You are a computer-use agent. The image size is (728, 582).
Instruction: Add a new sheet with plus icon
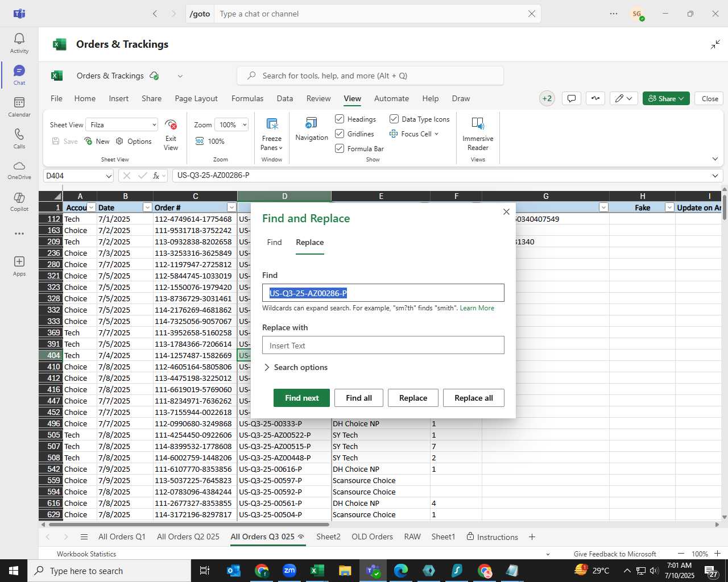(532, 537)
